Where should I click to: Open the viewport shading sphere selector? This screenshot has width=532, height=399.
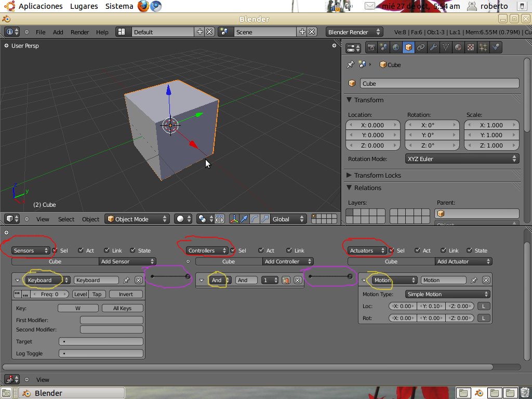183,219
